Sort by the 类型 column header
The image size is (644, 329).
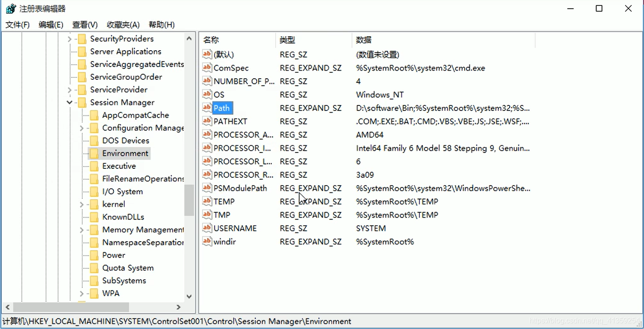click(314, 40)
